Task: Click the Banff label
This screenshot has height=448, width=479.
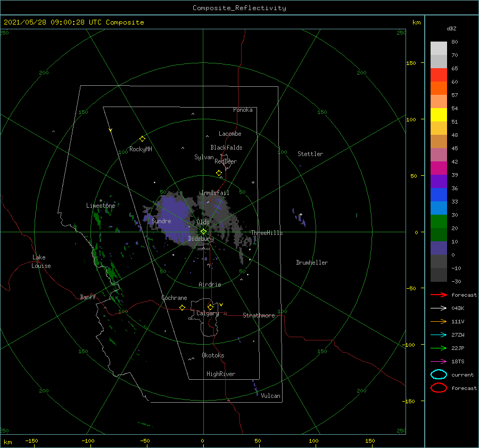Action: tap(88, 297)
